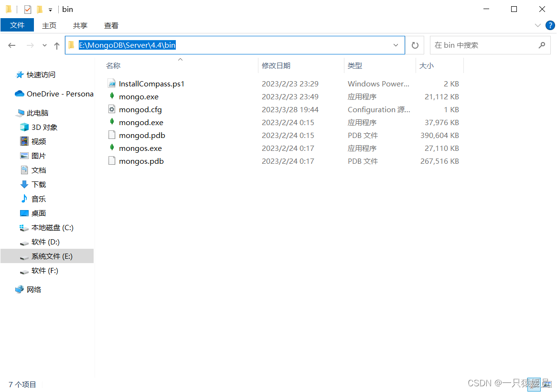Click the Quick access star icon
557x392 pixels.
20,74
